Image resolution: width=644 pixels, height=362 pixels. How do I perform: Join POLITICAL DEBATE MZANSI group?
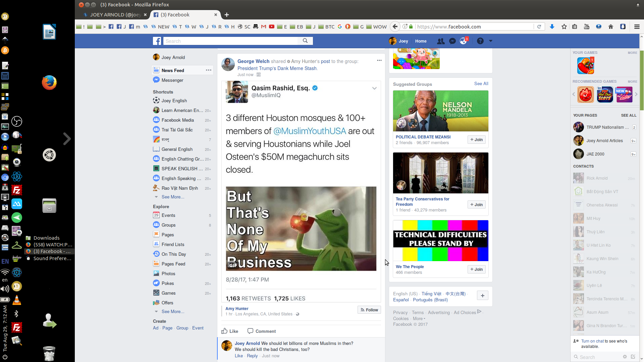click(477, 140)
